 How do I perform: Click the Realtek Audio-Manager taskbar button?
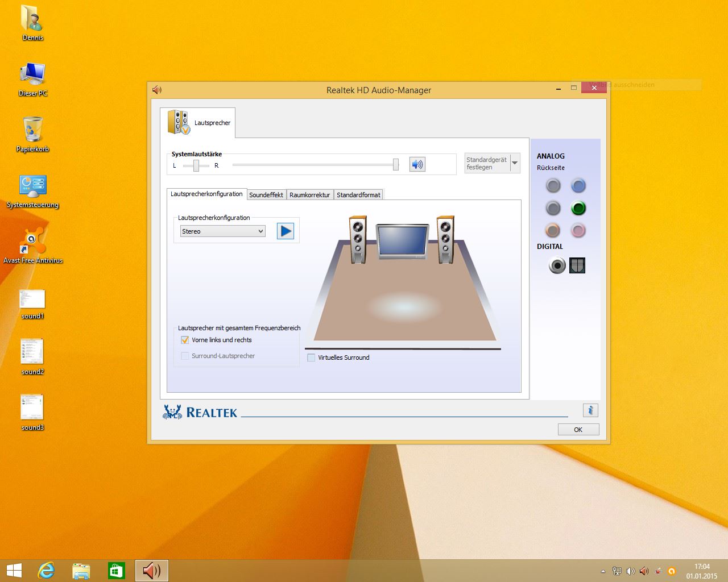pyautogui.click(x=152, y=571)
